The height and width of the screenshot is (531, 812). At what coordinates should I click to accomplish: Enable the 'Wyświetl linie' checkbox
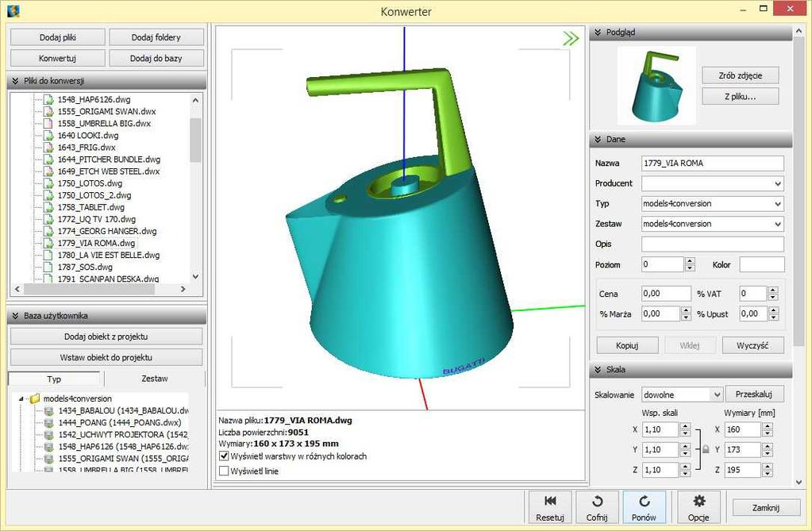[x=224, y=471]
